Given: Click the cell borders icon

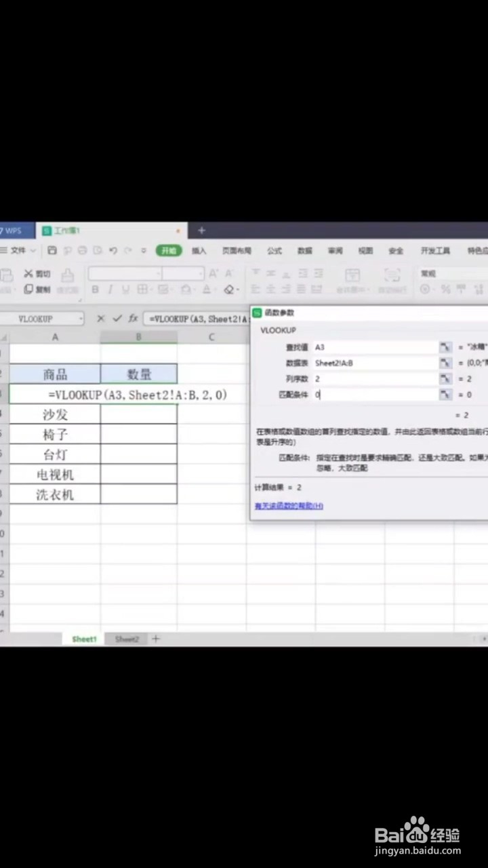Looking at the screenshot, I should (142, 290).
